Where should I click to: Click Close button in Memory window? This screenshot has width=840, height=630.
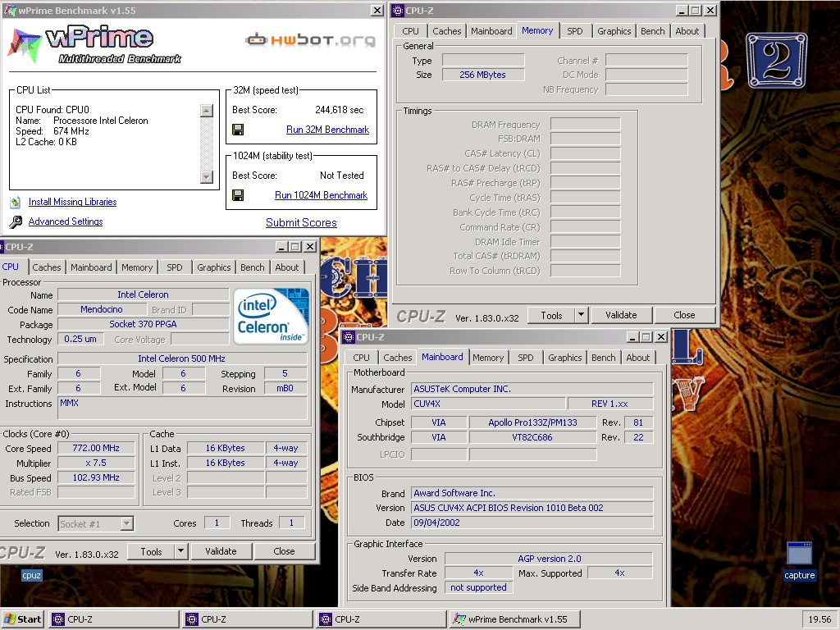click(x=684, y=315)
